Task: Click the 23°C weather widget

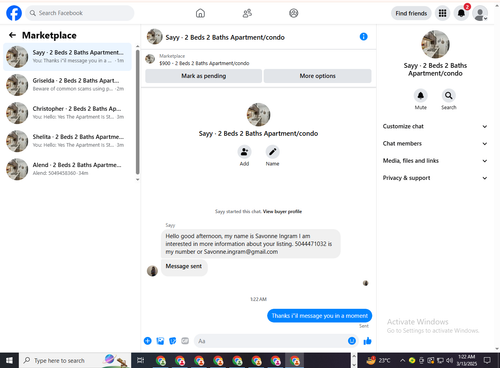Action: (379, 360)
